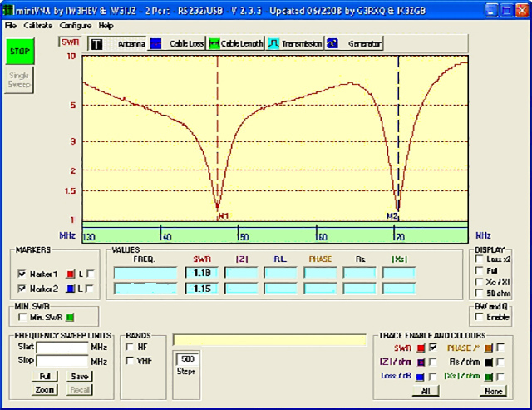Toggle the SWR trace enable checkbox
This screenshot has width=532, height=410.
pyautogui.click(x=433, y=348)
